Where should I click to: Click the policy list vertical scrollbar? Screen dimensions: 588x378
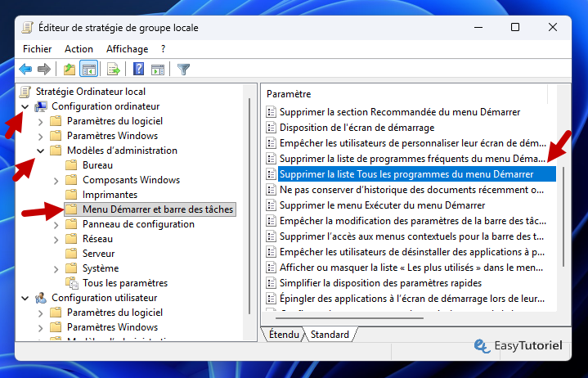563,217
